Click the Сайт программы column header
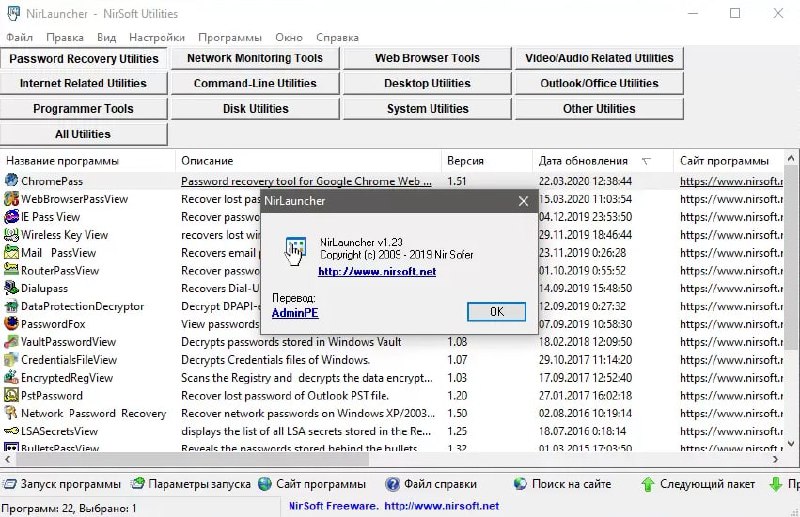The image size is (800, 517). pyautogui.click(x=729, y=161)
